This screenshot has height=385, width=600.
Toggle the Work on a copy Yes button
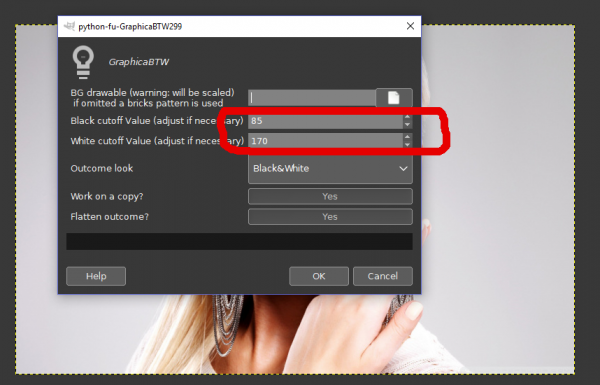coord(330,196)
